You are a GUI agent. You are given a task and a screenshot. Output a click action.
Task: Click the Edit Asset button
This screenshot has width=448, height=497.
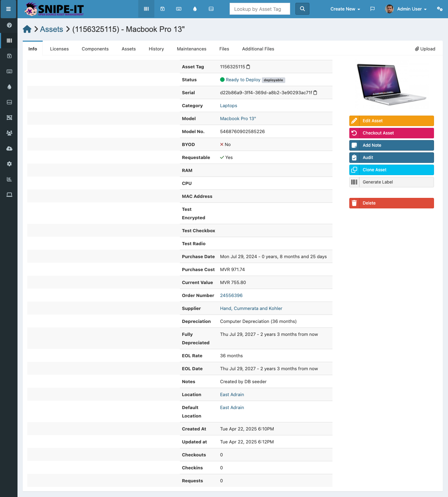click(x=391, y=121)
